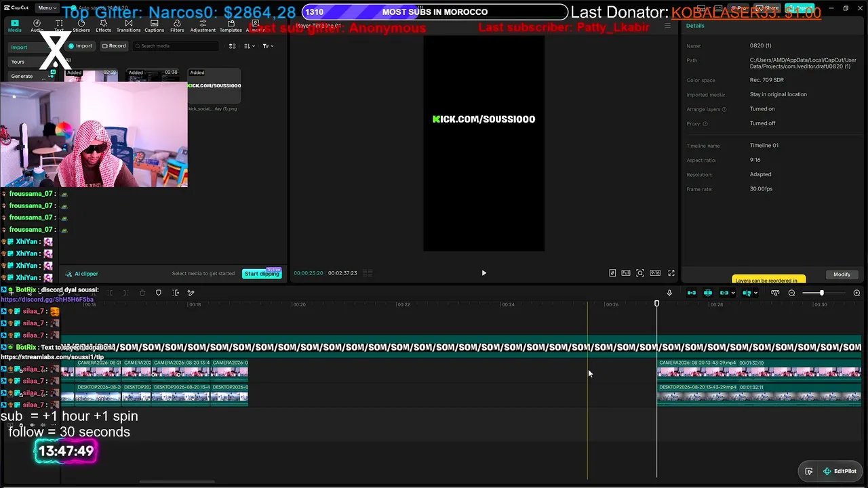Click the Proxy info icon
Viewport: 868px width, 488px height.
click(x=705, y=123)
